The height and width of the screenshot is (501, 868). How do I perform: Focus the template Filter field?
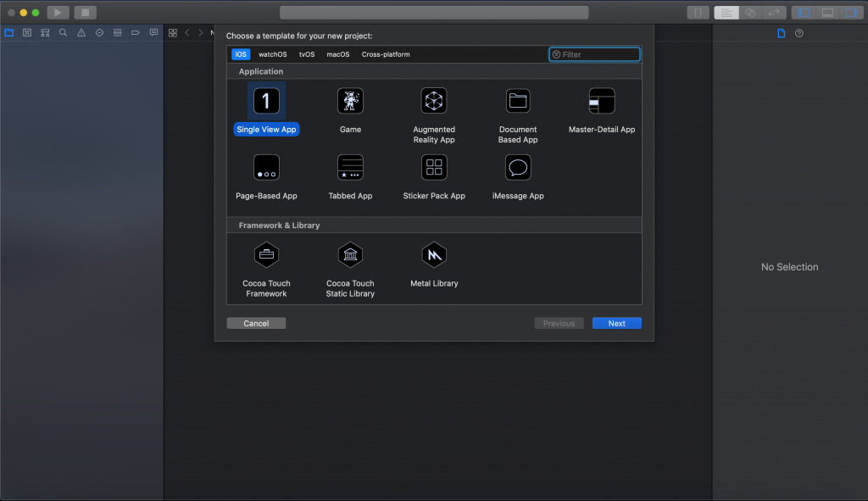pos(594,54)
